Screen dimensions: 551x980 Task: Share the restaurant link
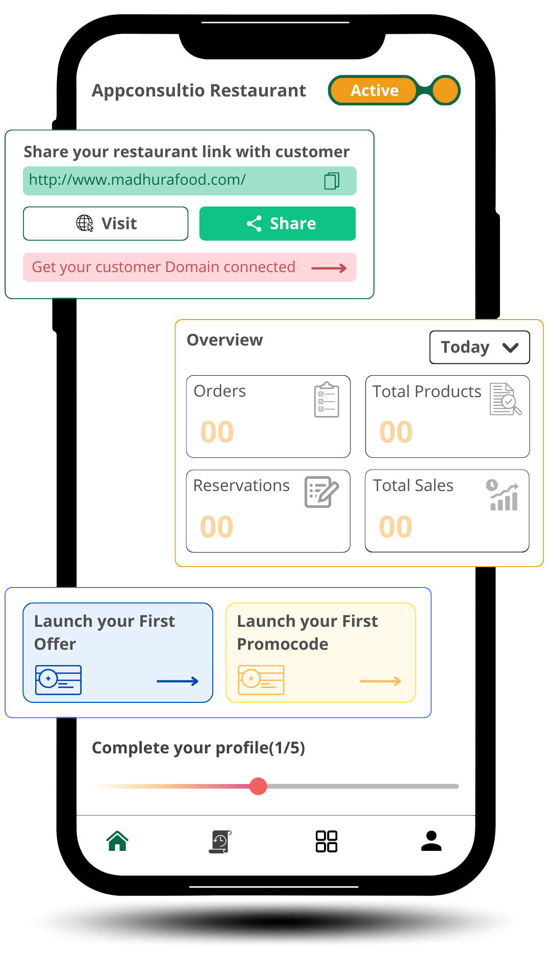click(x=278, y=224)
